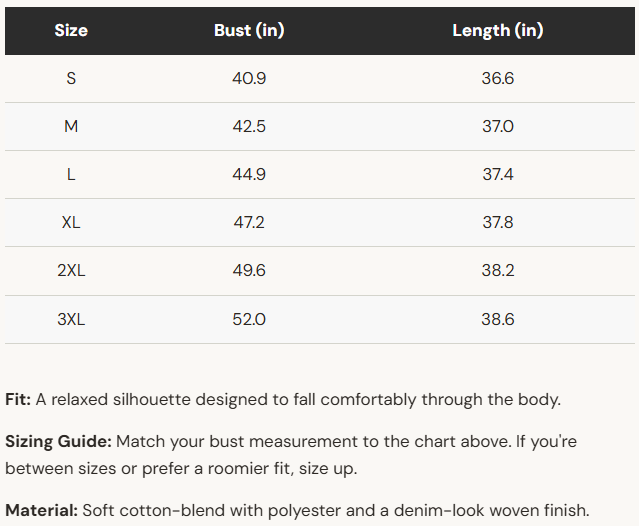Click the bold Material: label
Viewport: 639px width, 526px height.
[x=42, y=510]
